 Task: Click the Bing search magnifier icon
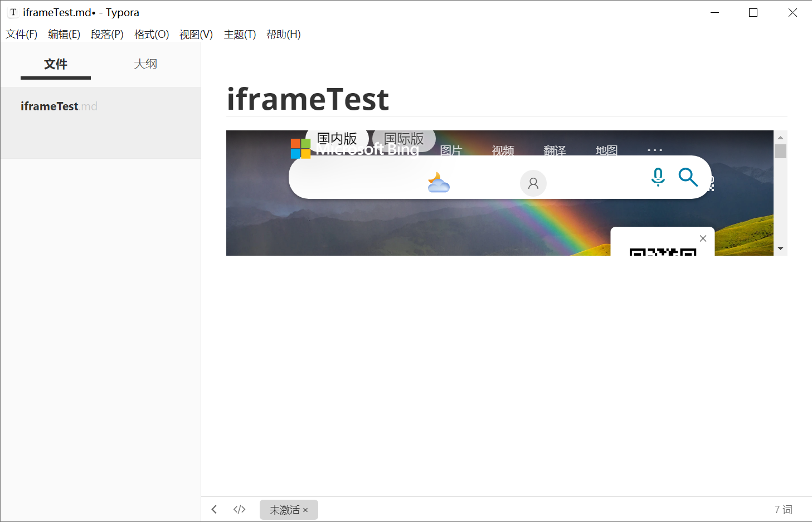pos(688,177)
